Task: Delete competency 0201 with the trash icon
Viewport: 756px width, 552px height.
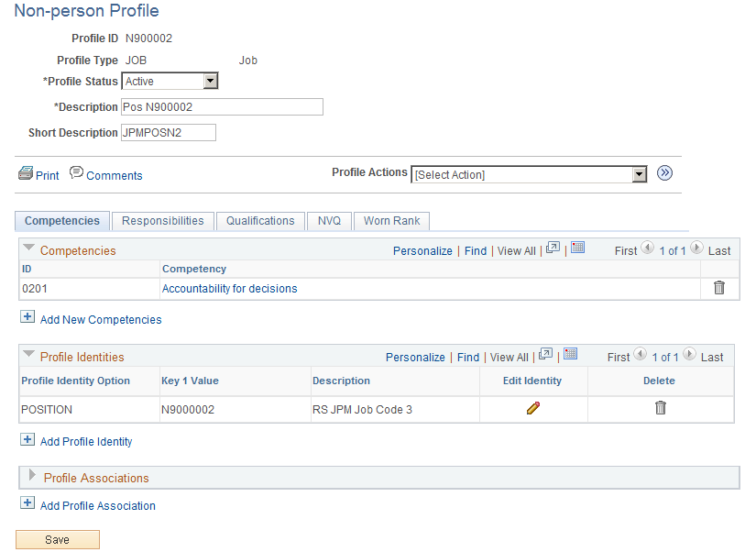Action: 718,288
